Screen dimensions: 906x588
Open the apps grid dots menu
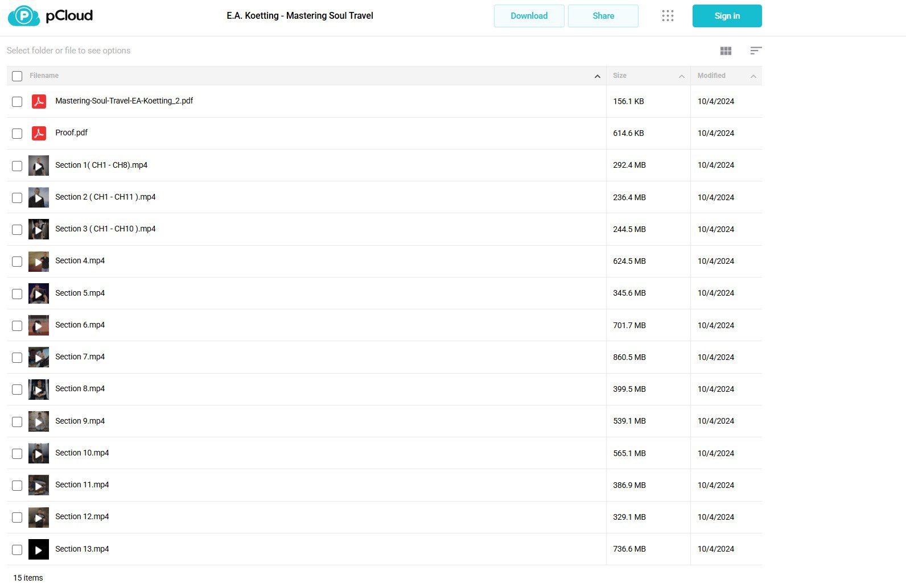pyautogui.click(x=668, y=16)
